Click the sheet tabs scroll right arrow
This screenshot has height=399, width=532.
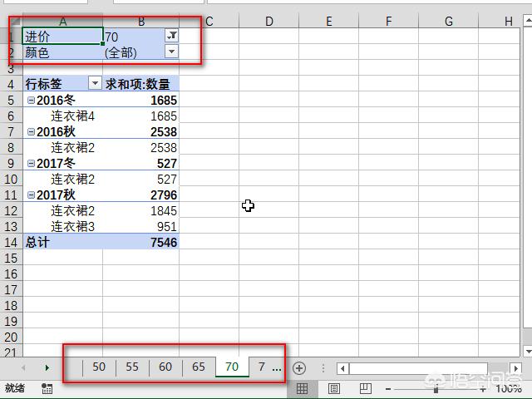pyautogui.click(x=47, y=367)
